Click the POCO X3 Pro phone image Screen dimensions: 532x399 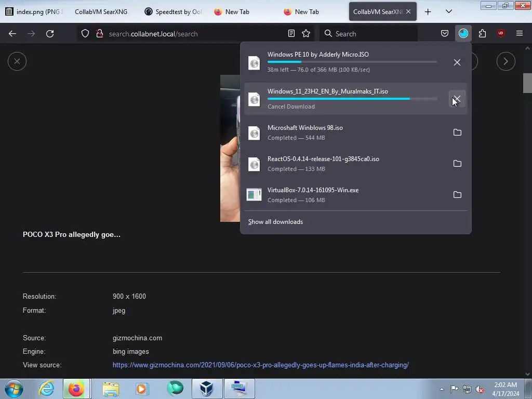pyautogui.click(x=230, y=148)
